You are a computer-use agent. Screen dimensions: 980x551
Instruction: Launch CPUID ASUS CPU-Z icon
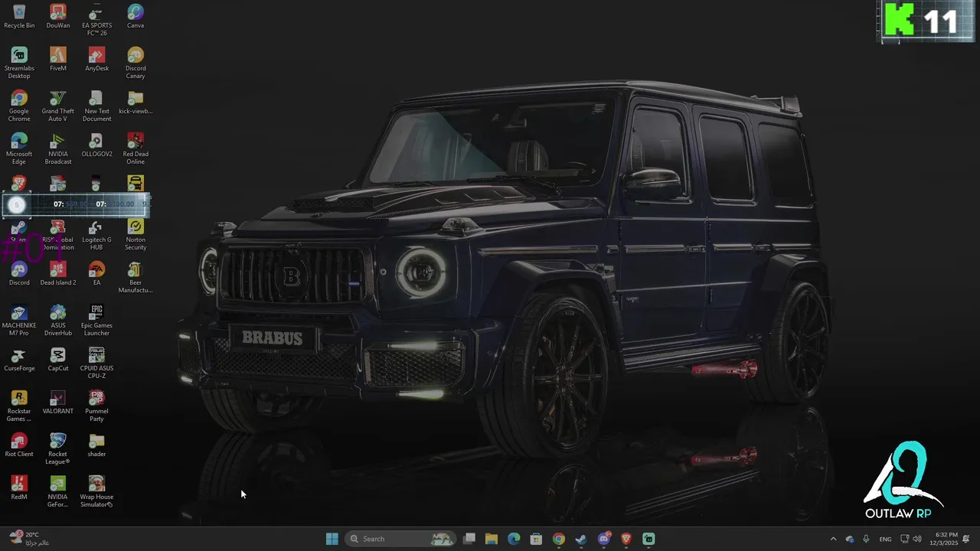[96, 363]
